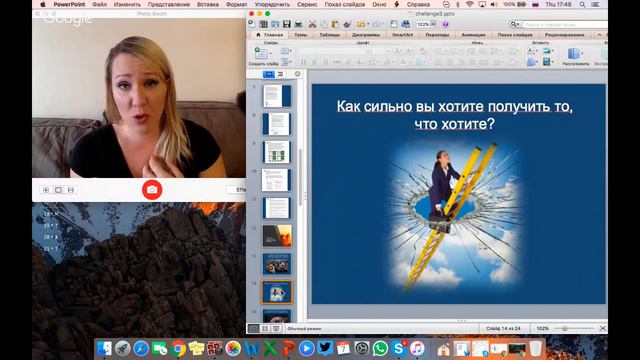Open the Text Box insert dropdown

(532, 51)
